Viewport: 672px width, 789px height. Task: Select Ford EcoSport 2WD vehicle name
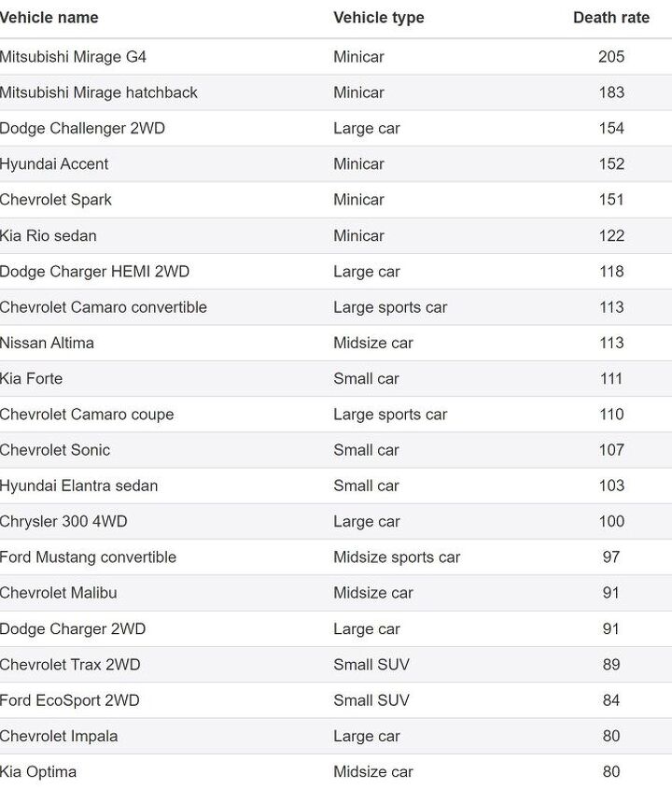click(x=70, y=700)
